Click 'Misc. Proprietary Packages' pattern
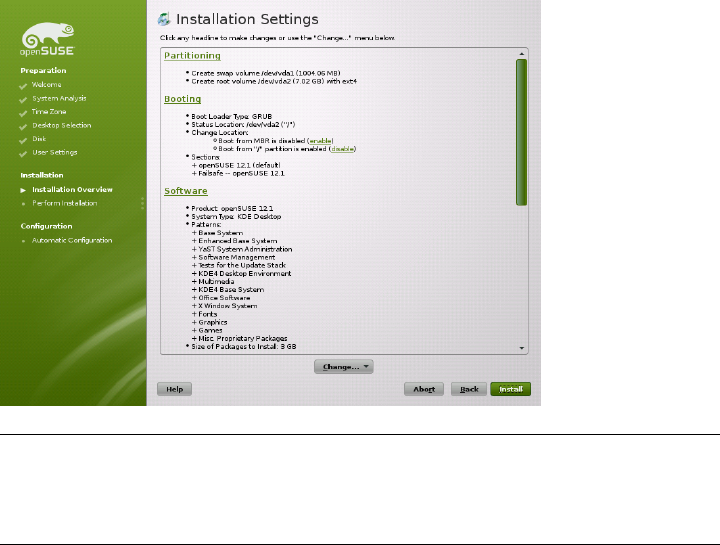Viewport: 720px width, 545px height. pyautogui.click(x=243, y=339)
